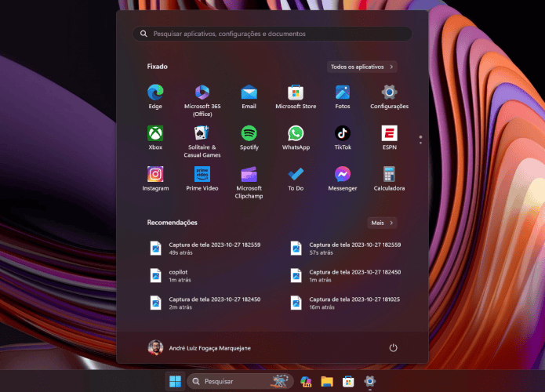Expand Todos os aplicativos list

click(362, 67)
